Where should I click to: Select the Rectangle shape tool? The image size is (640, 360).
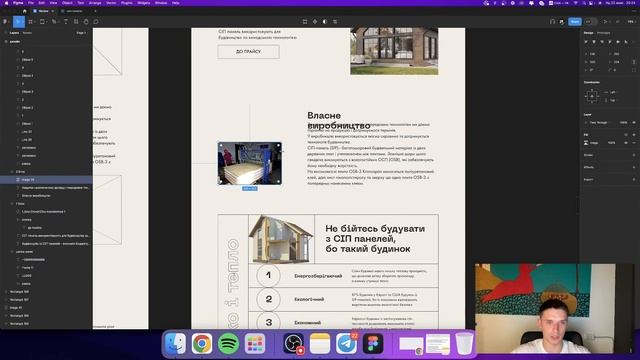pyautogui.click(x=42, y=22)
